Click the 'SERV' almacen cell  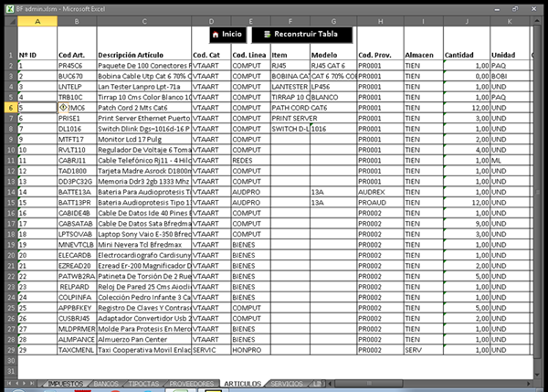(423, 350)
